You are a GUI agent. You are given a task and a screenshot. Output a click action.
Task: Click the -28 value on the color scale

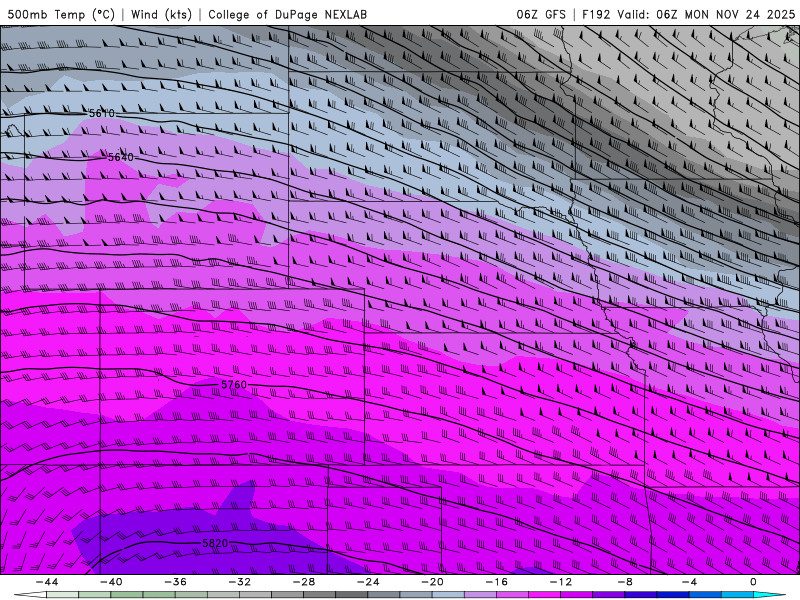coord(304,582)
